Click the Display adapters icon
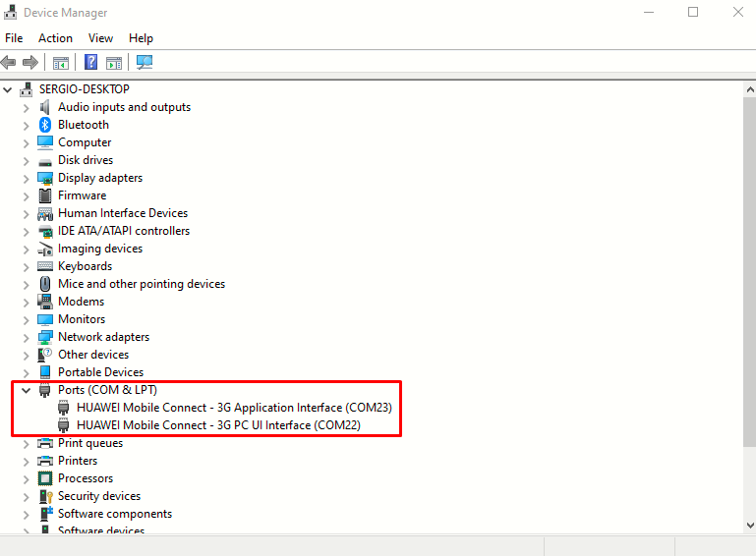Viewport: 756px width, 556px height. point(45,178)
